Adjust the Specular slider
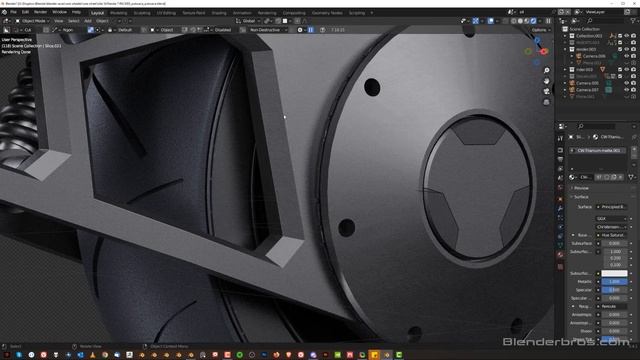Viewport: 640px width, 360px height. coord(614,290)
